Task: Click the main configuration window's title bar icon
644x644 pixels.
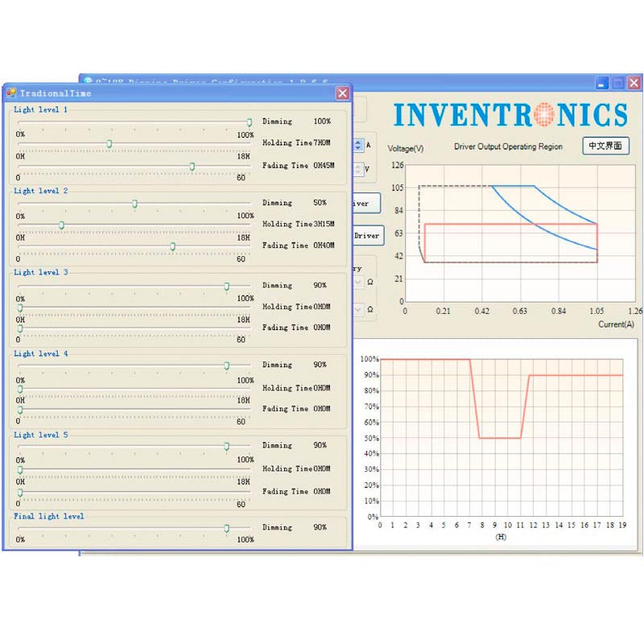Action: tap(88, 82)
